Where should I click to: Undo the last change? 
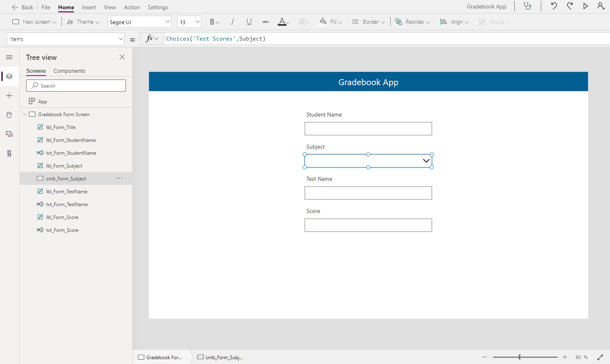coord(554,6)
